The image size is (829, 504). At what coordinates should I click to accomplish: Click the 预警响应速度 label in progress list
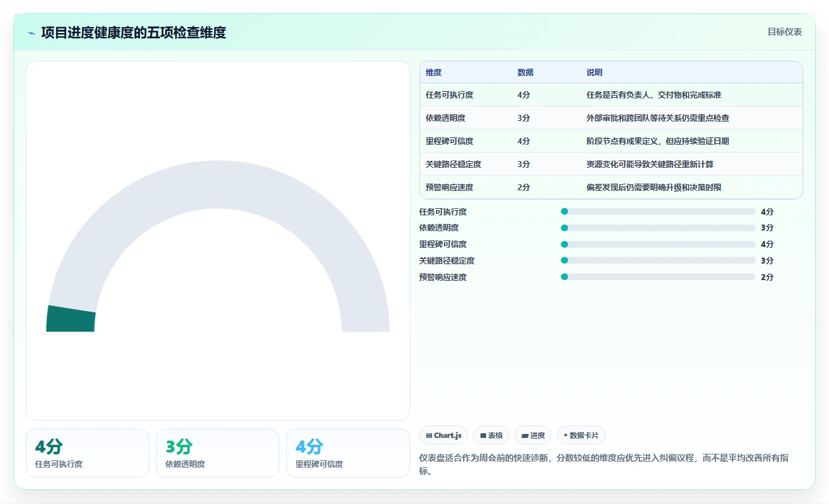point(443,277)
